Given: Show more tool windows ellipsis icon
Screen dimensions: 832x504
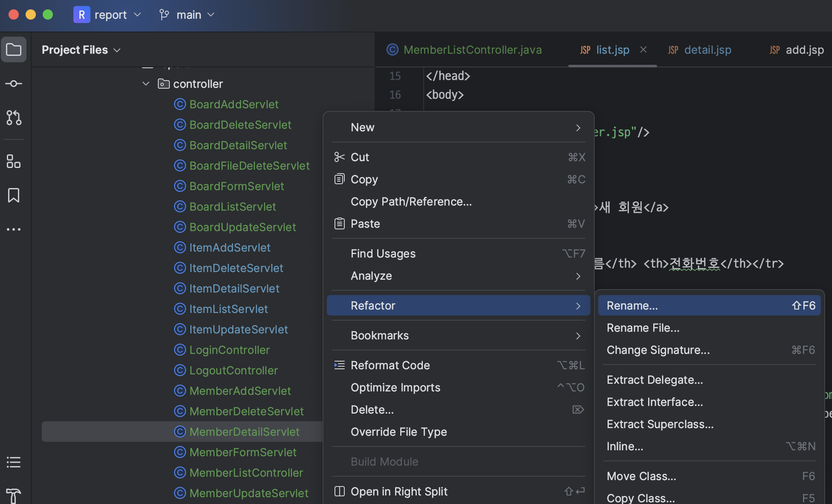Looking at the screenshot, I should 14,229.
